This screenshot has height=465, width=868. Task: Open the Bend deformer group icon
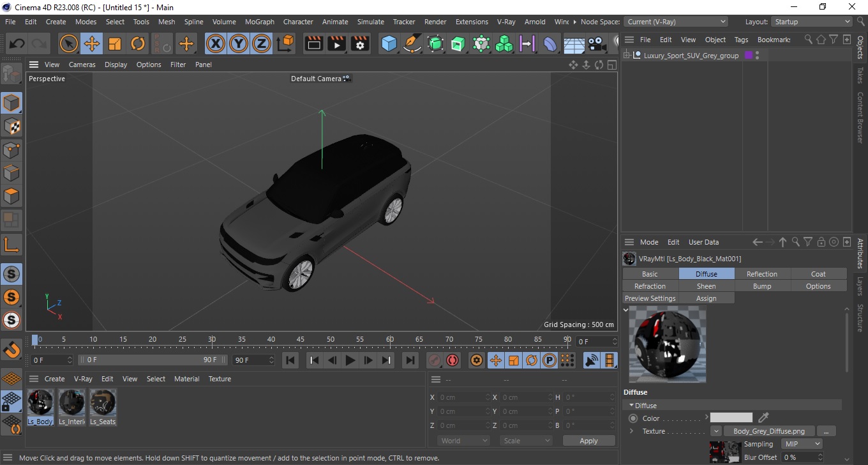click(x=550, y=44)
